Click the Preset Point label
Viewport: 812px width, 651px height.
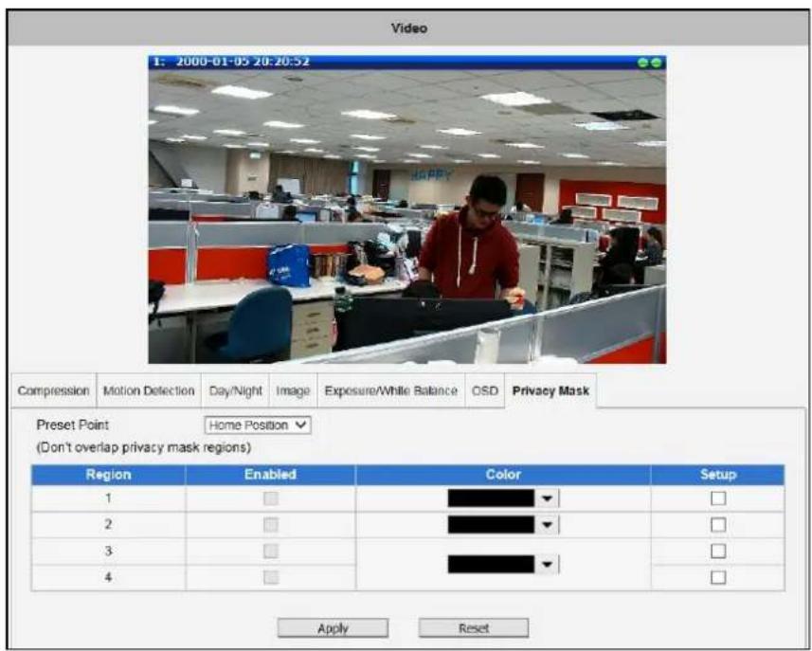73,425
